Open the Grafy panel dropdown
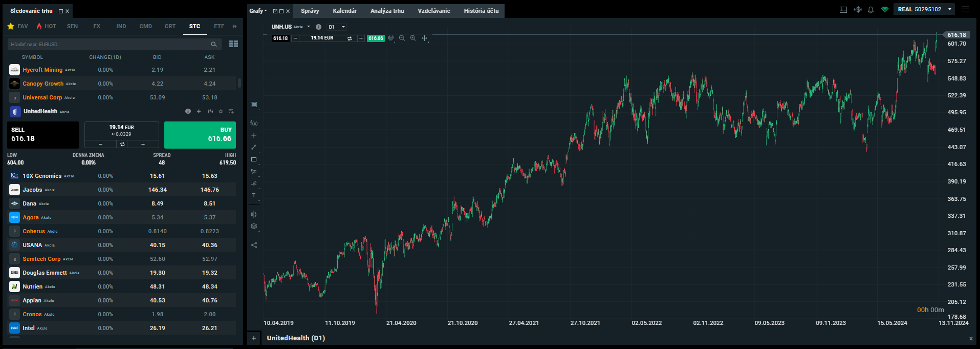 pos(258,11)
